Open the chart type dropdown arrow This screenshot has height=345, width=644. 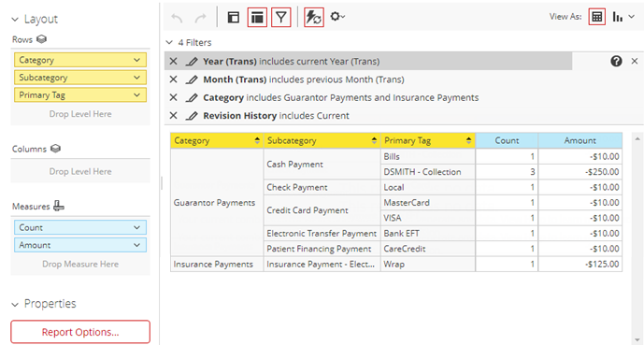632,17
